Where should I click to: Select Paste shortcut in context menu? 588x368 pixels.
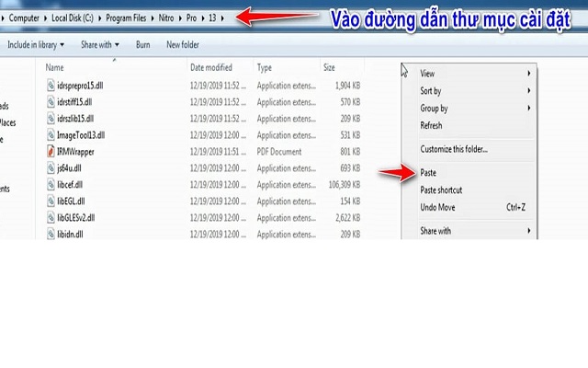click(x=474, y=190)
